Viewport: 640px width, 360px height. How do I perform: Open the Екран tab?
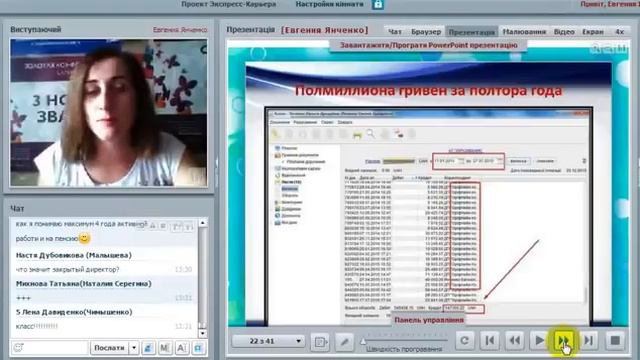pyautogui.click(x=593, y=31)
